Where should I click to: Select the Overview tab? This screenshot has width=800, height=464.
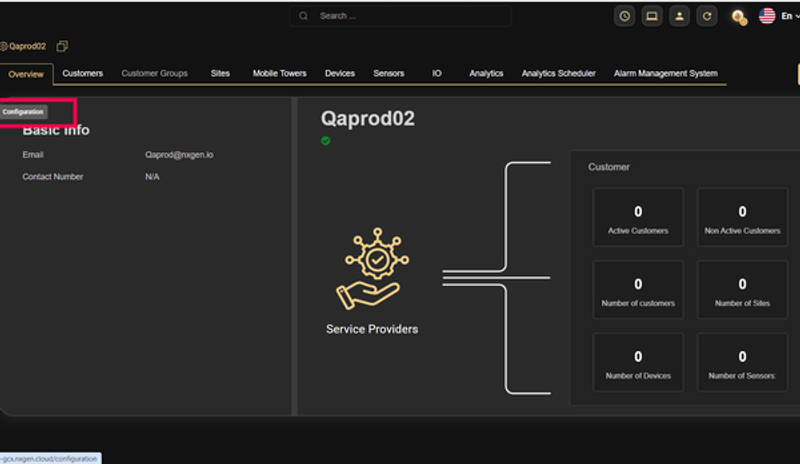26,74
